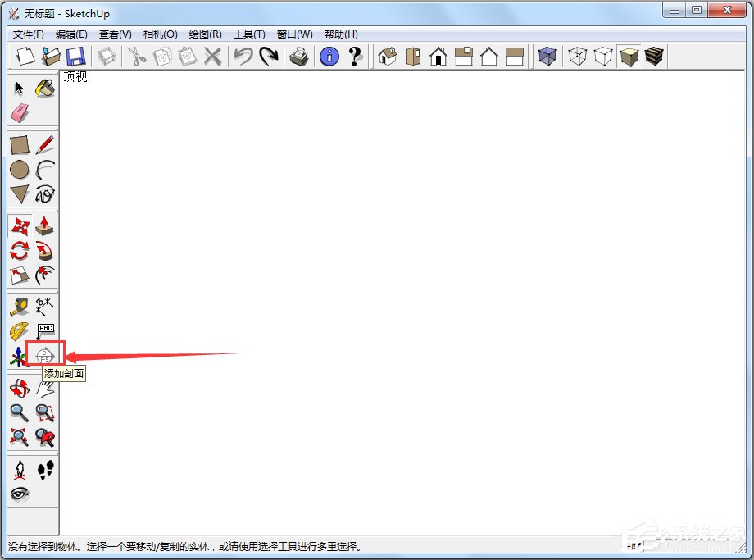Enable the Hidden line display mode
This screenshot has height=560, width=754.
[603, 57]
